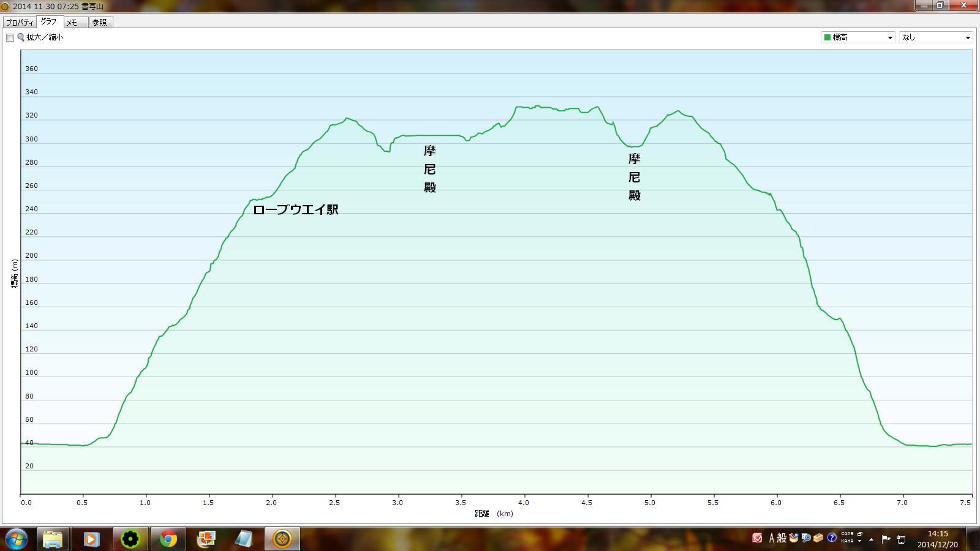Open Windows Explorer from the taskbar
980x551 pixels.
pos(53,539)
